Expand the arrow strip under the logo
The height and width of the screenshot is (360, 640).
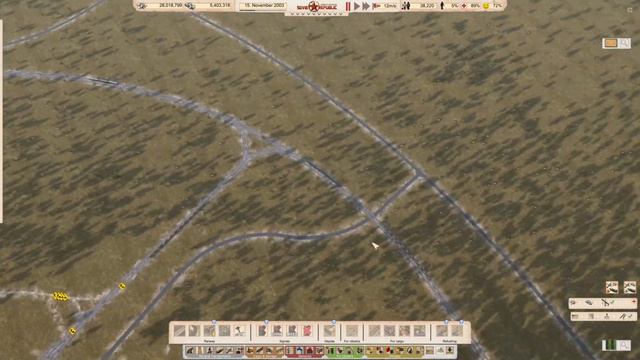(316, 13)
